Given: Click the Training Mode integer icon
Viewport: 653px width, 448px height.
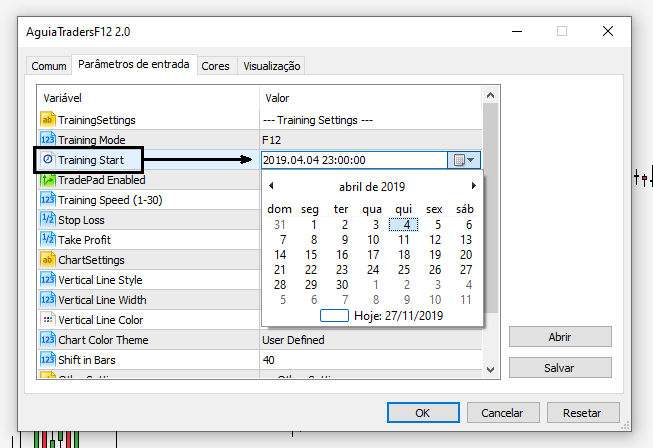Looking at the screenshot, I should 48,140.
